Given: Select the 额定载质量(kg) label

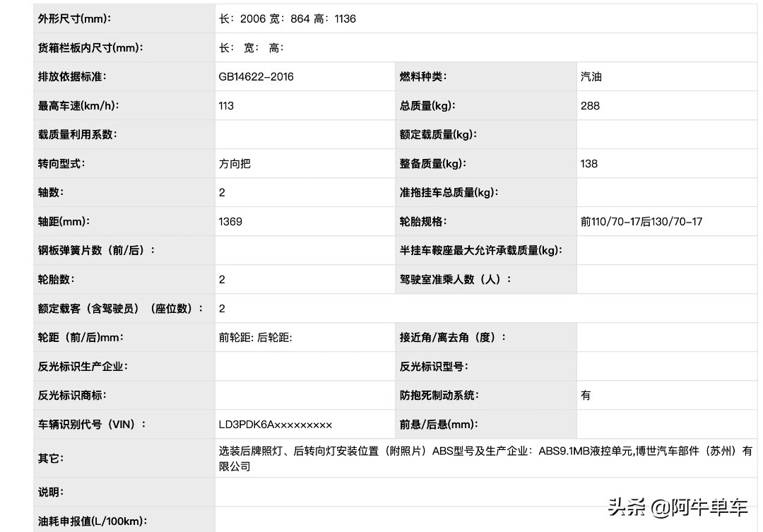Looking at the screenshot, I should pyautogui.click(x=438, y=135).
